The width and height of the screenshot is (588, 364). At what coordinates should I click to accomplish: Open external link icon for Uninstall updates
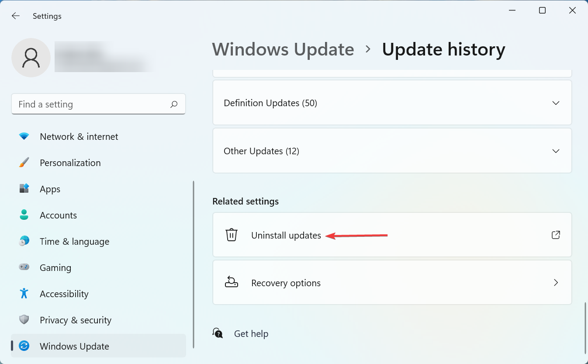[x=556, y=235]
